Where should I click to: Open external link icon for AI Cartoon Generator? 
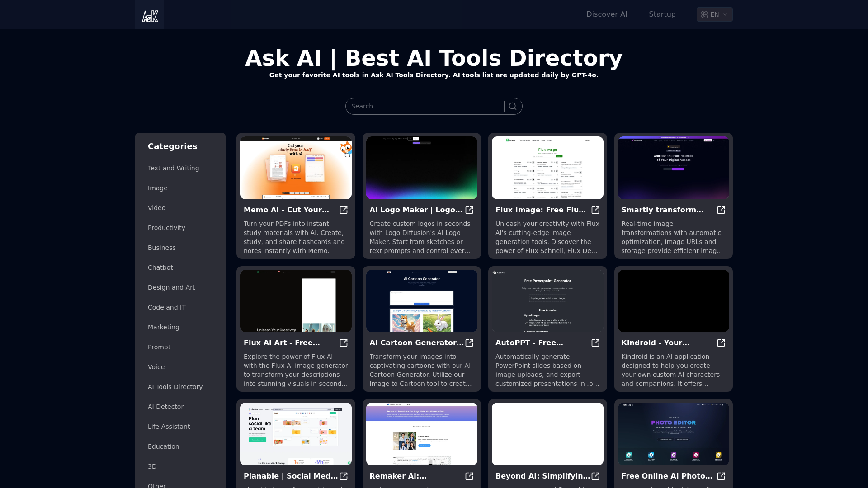469,343
